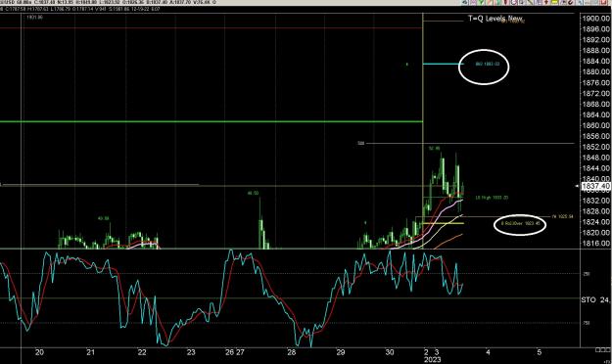Select the STO 24 indicator label
Image resolution: width=612 pixels, height=364 pixels.
tap(595, 300)
